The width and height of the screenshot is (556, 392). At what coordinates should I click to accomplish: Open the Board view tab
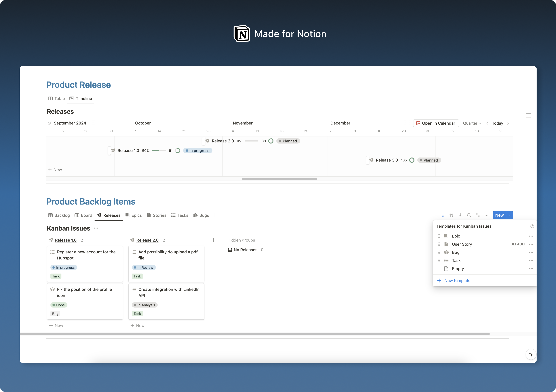[x=83, y=215]
